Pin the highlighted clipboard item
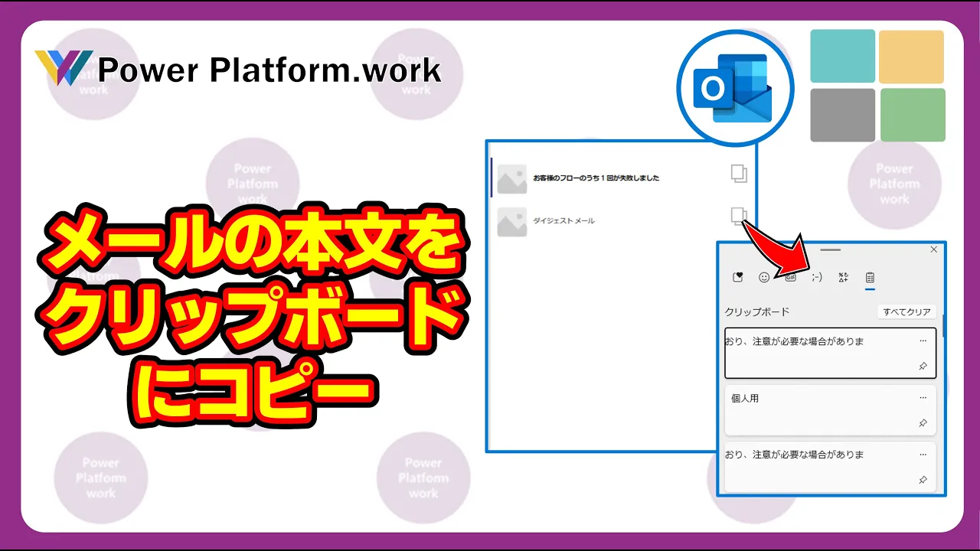Viewport: 980px width, 551px height. [x=923, y=367]
